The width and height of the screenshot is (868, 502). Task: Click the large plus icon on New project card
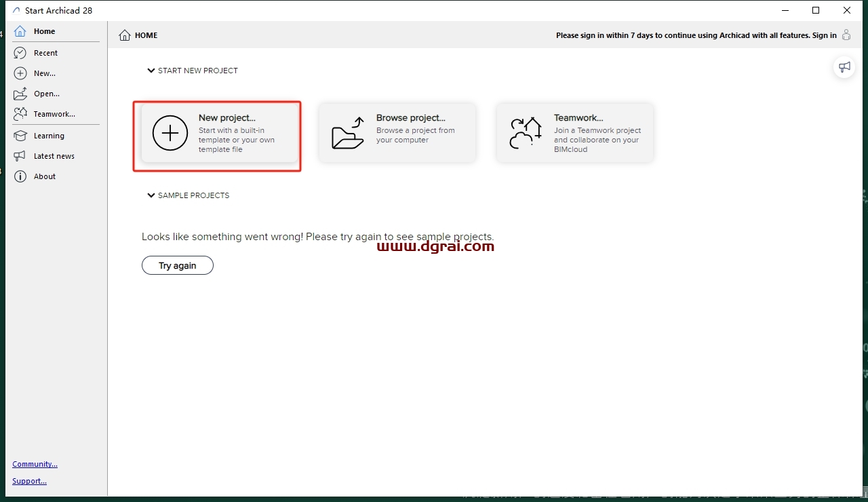pyautogui.click(x=170, y=133)
